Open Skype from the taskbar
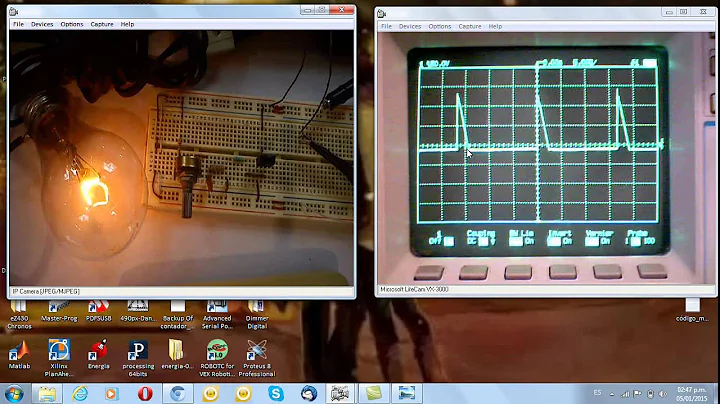The image size is (720, 404). [x=276, y=394]
